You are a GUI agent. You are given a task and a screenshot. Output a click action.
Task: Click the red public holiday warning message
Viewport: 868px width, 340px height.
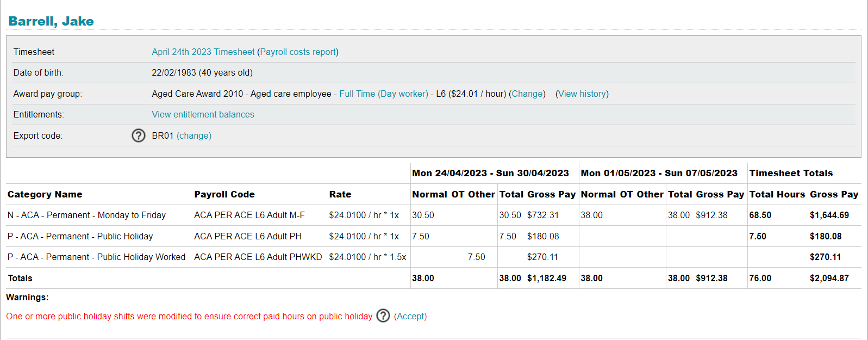(189, 316)
